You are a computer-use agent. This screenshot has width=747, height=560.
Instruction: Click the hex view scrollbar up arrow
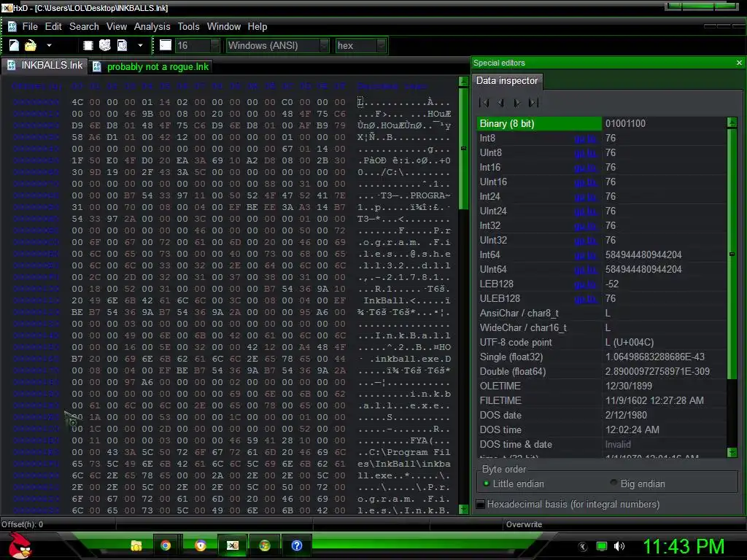pos(463,82)
